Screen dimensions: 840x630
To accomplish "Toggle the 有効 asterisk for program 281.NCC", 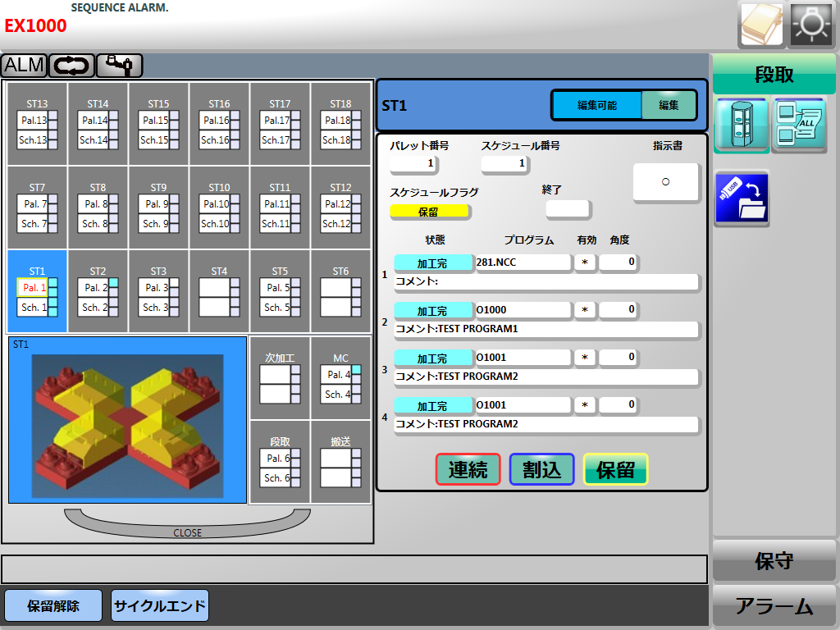I will pos(585,262).
